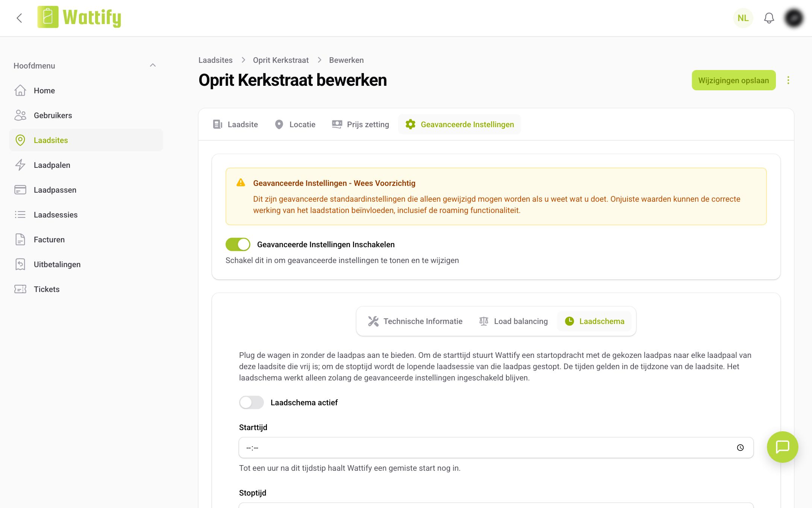Open Tickets in the sidebar
The image size is (812, 508).
(x=86, y=289)
